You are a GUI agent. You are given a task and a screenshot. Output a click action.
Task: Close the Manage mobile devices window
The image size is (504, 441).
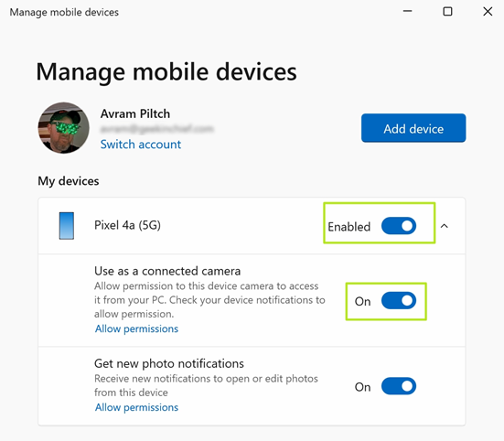click(488, 12)
